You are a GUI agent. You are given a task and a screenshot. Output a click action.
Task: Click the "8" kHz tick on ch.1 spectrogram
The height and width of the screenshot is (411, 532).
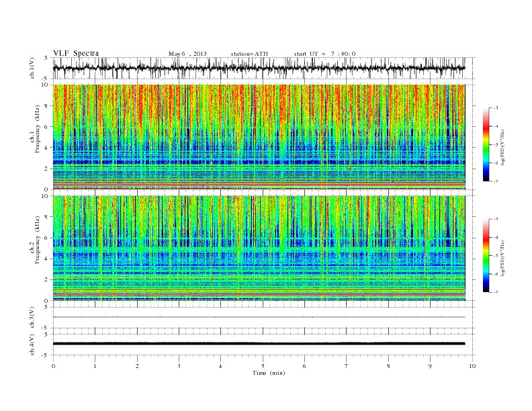pyautogui.click(x=46, y=106)
